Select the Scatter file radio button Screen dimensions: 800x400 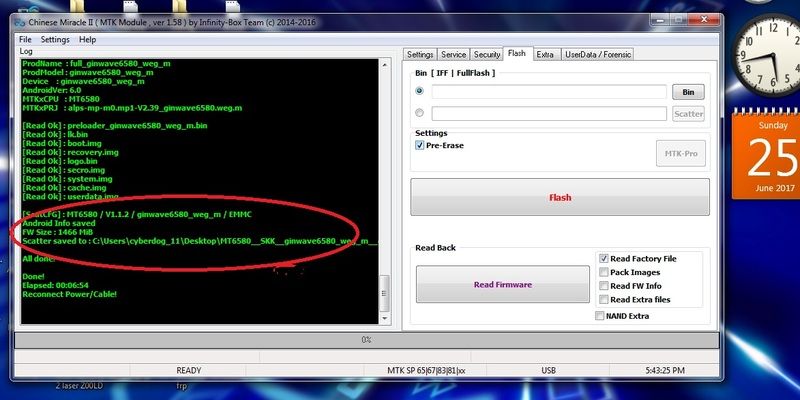point(420,113)
